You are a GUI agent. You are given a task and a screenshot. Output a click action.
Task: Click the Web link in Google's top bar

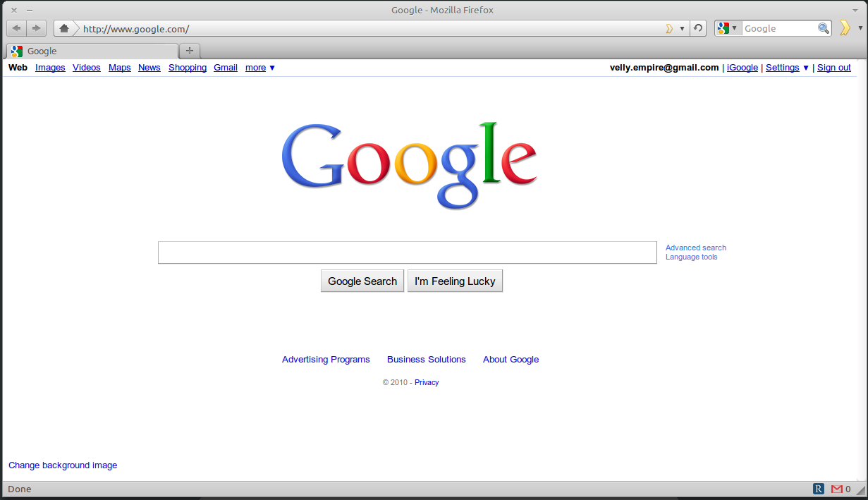pyautogui.click(x=18, y=68)
